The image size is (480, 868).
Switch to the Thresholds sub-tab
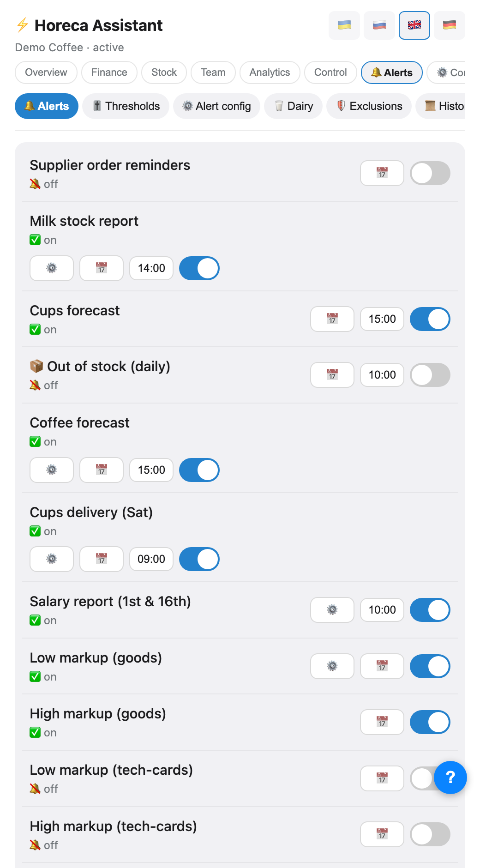click(x=126, y=106)
